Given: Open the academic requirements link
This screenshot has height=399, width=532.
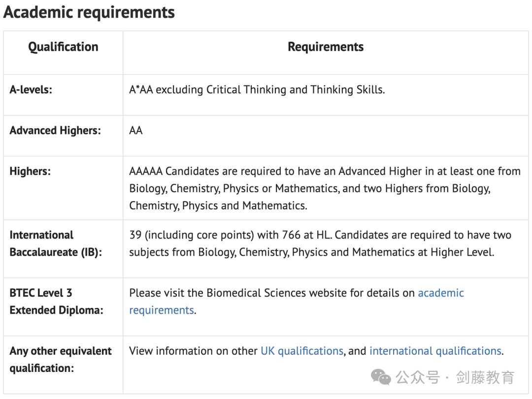Looking at the screenshot, I should tap(441, 293).
